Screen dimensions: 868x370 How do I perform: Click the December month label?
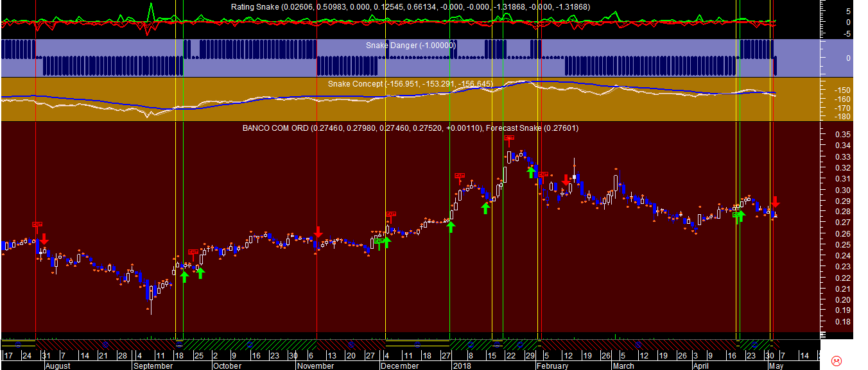[x=399, y=366]
